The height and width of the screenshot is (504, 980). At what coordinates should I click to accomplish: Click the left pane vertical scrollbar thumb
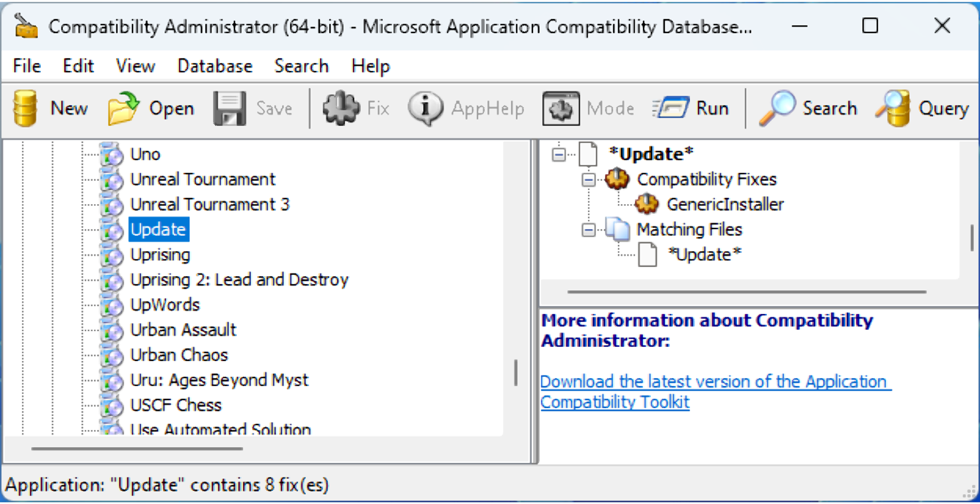[516, 373]
